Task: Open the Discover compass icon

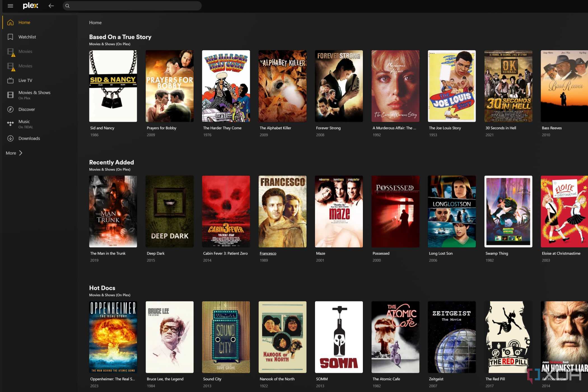Action: tap(10, 109)
